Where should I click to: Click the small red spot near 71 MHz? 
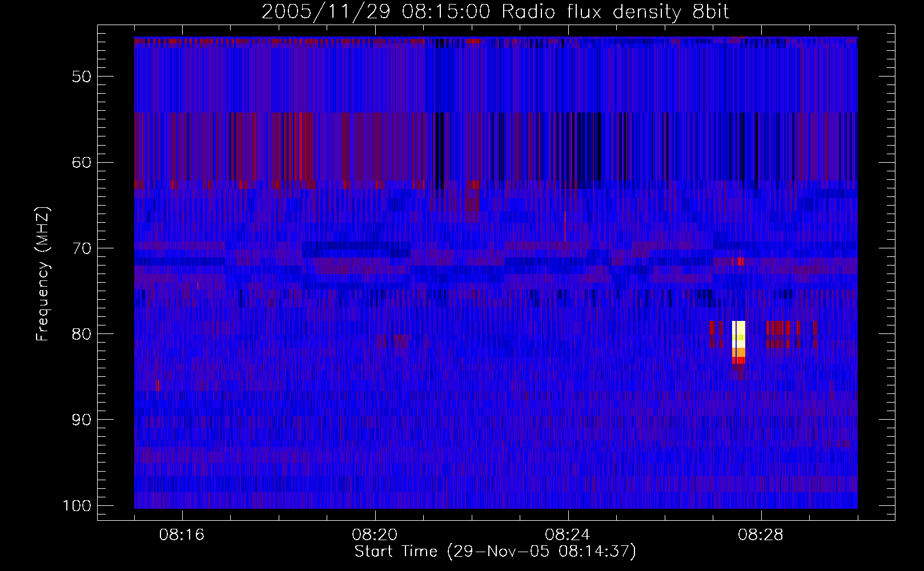(x=738, y=262)
